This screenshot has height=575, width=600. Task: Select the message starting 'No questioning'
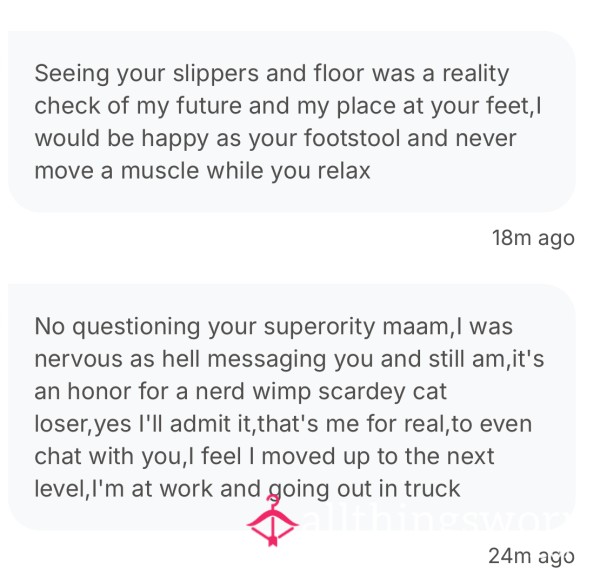[292, 407]
